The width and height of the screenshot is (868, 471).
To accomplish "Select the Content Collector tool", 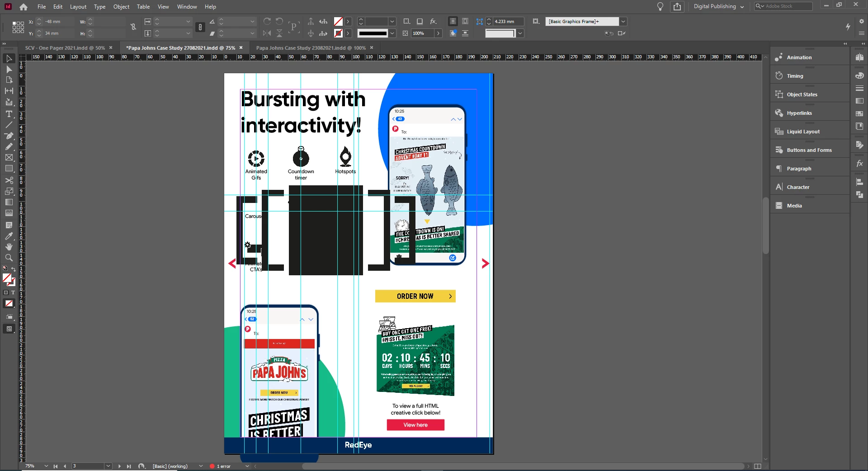I will (x=9, y=102).
